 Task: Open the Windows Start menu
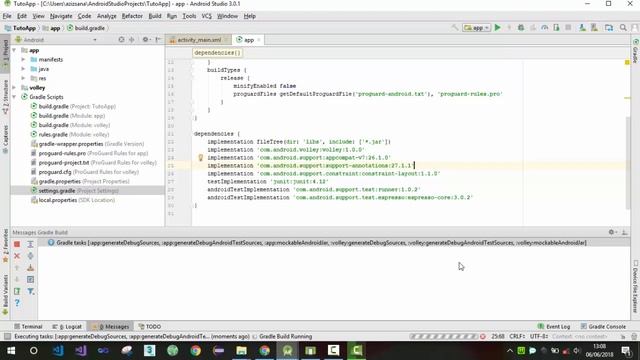click(x=11, y=350)
